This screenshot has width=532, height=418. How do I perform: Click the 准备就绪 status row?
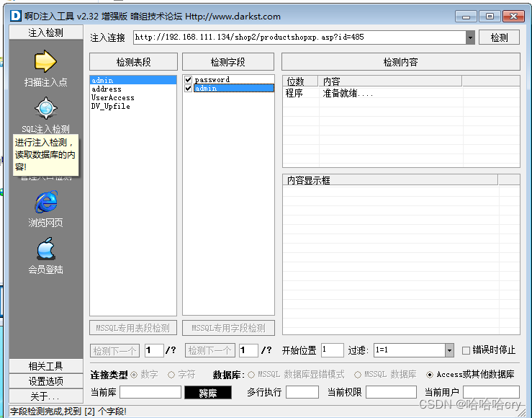click(401, 93)
